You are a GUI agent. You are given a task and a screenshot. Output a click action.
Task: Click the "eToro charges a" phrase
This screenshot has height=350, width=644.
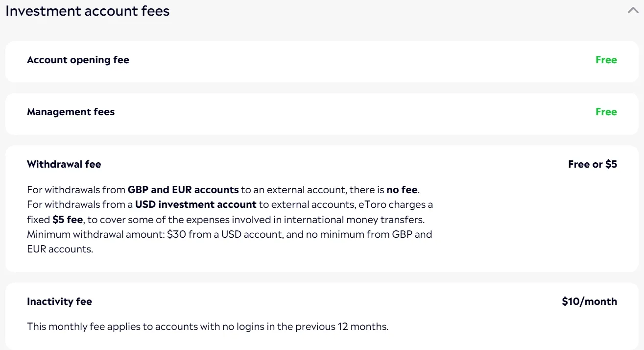[x=396, y=204]
